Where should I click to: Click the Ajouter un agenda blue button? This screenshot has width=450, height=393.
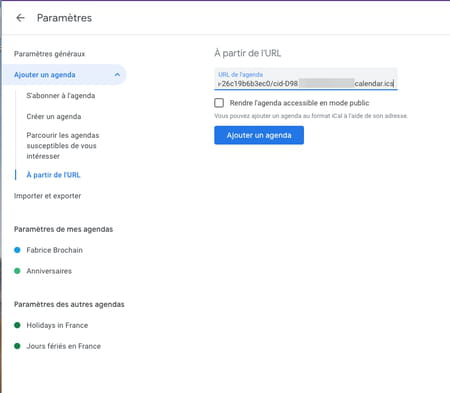point(259,135)
